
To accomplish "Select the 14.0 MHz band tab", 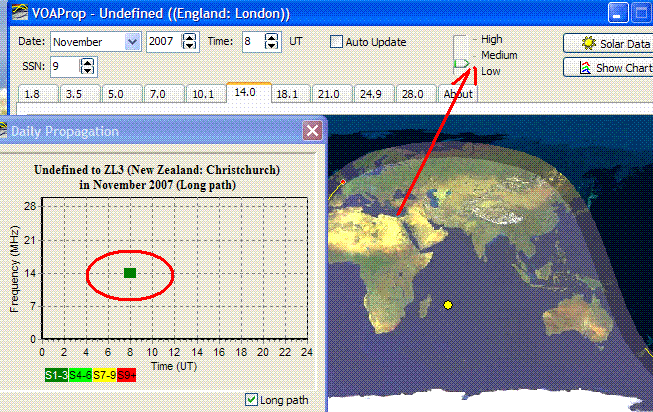I will click(x=249, y=92).
